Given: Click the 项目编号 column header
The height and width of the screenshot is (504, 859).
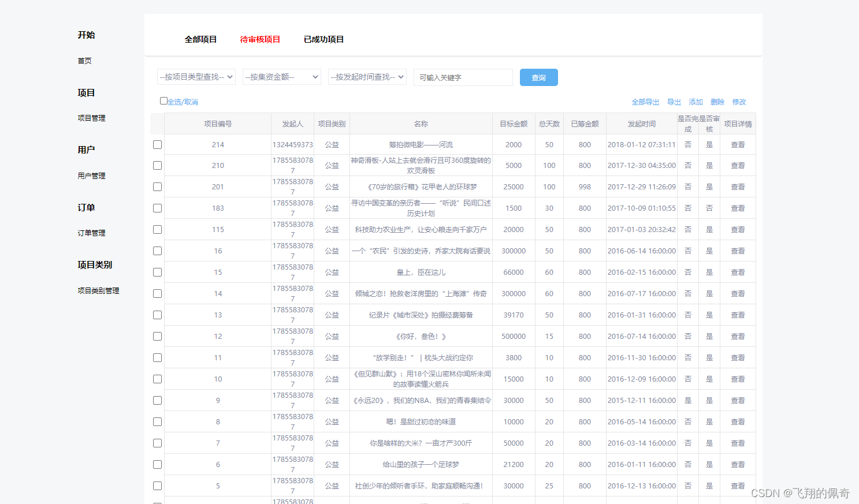Looking at the screenshot, I should pyautogui.click(x=218, y=124).
